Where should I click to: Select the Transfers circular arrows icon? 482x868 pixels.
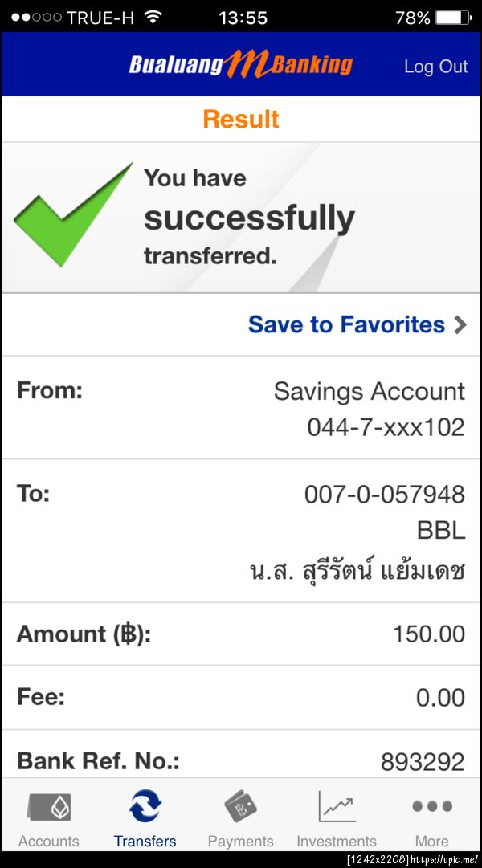point(145,805)
